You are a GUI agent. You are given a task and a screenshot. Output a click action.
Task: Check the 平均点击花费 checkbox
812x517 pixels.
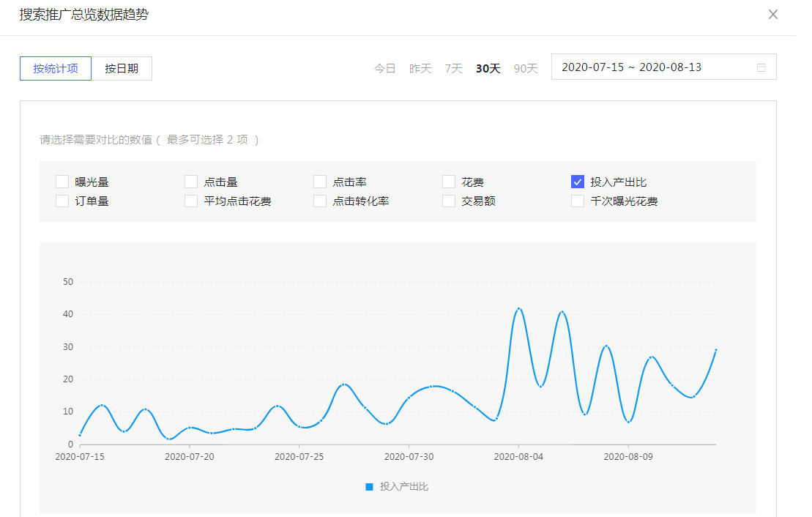tap(191, 201)
